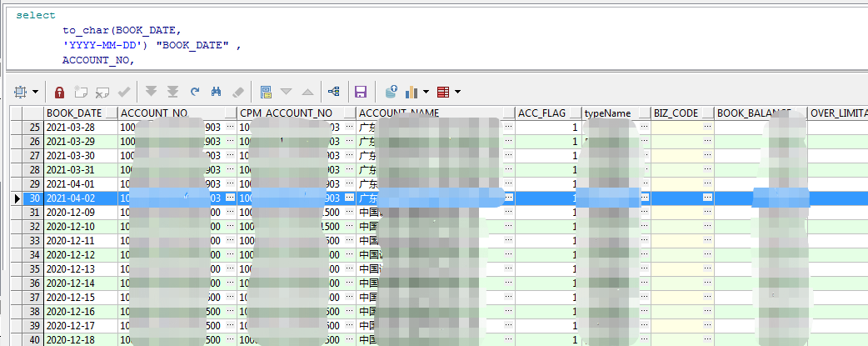Fetch next page with single down-arrow icon

click(151, 92)
